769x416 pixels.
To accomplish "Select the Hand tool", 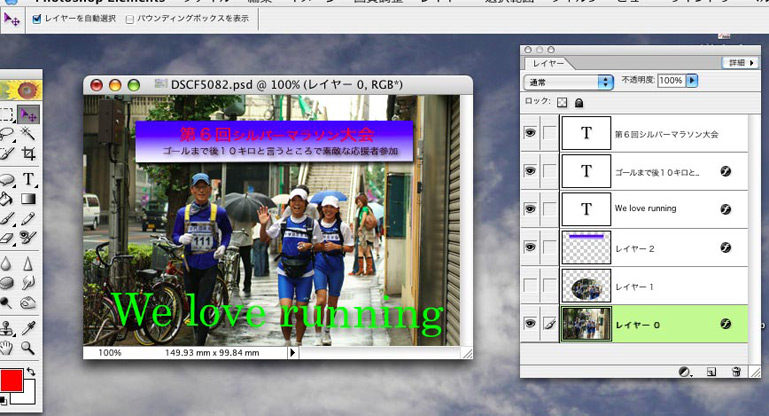I will point(6,348).
